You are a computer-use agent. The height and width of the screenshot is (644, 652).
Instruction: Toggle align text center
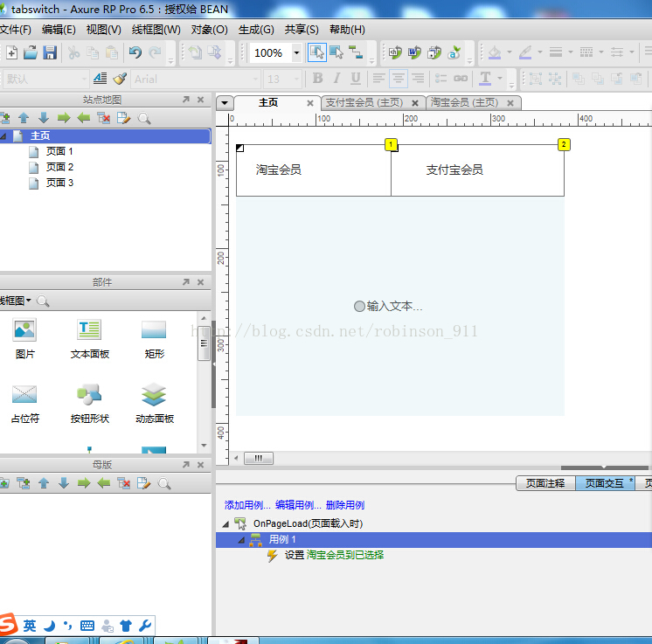point(399,78)
